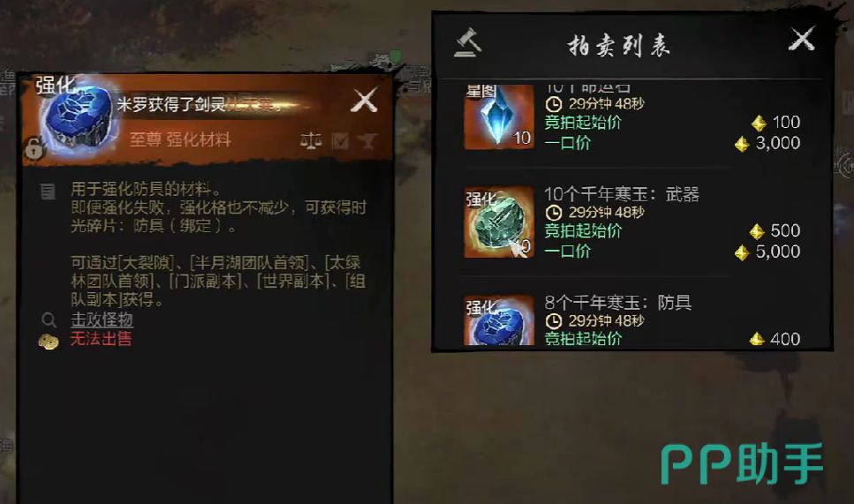The height and width of the screenshot is (504, 854).
Task: Click 一口价 for 10个千年寒玉 武器
Action: click(568, 252)
